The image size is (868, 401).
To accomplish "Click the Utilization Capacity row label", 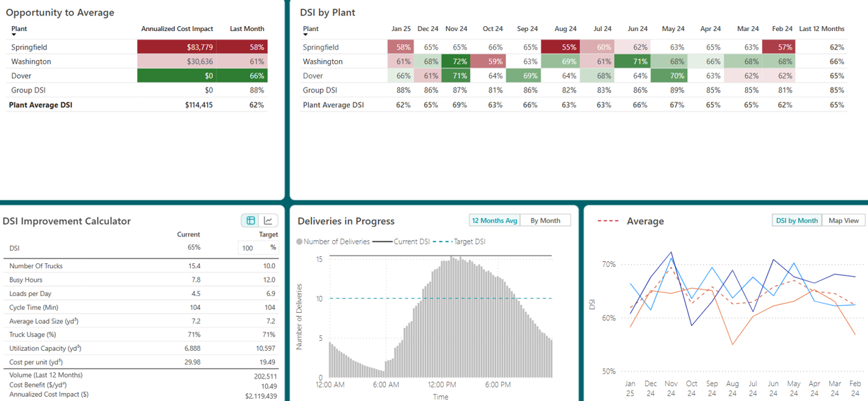I will [x=46, y=349].
